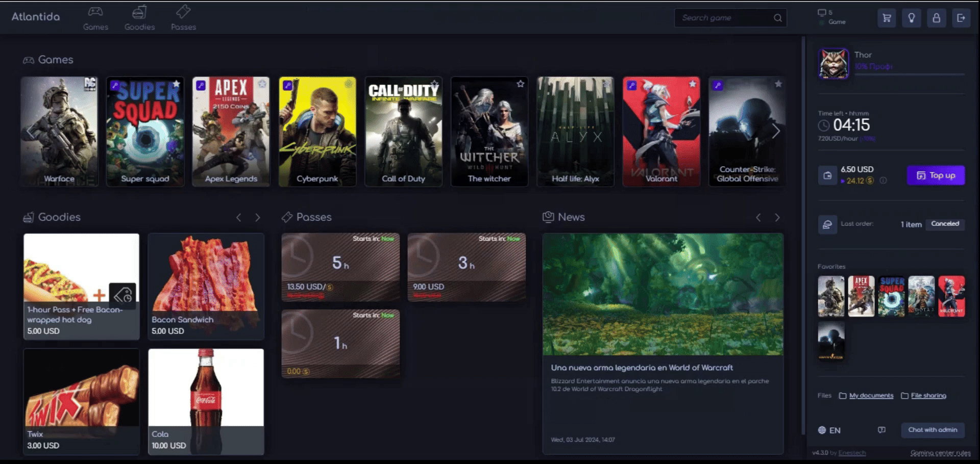Click the Chat with admin button

click(933, 430)
